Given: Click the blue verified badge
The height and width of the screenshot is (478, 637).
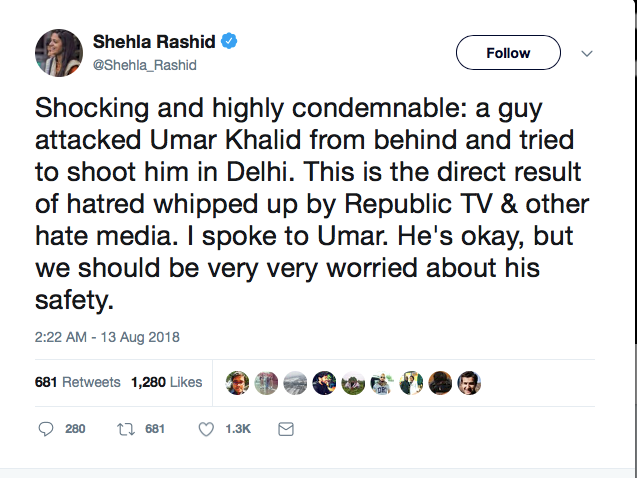Looking at the screenshot, I should tap(229, 41).
